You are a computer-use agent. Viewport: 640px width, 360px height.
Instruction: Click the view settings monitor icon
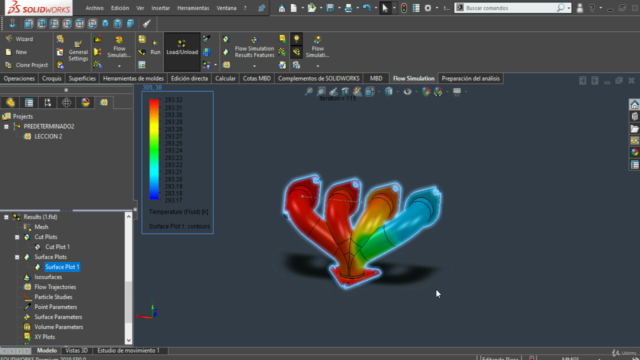tap(457, 91)
